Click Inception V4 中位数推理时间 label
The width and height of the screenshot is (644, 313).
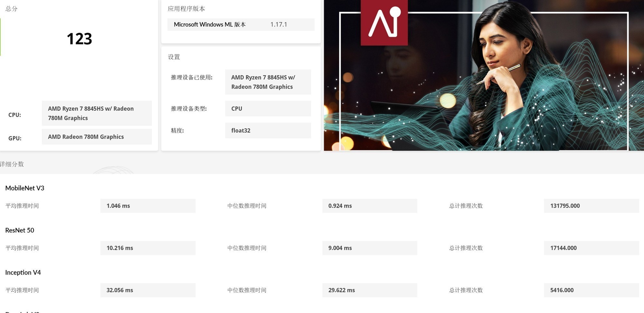click(247, 290)
